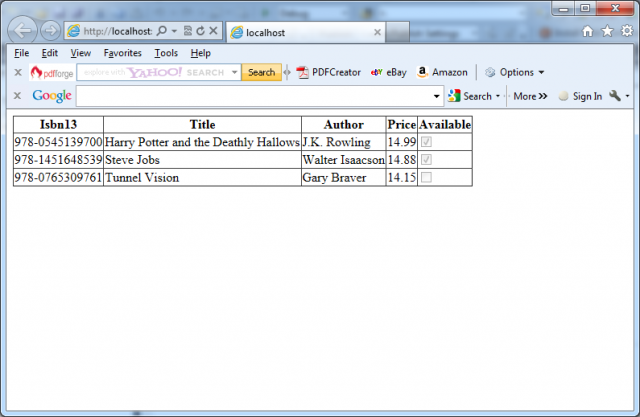This screenshot has width=640, height=417.
Task: Click author Gary Braver
Action: coord(334,177)
